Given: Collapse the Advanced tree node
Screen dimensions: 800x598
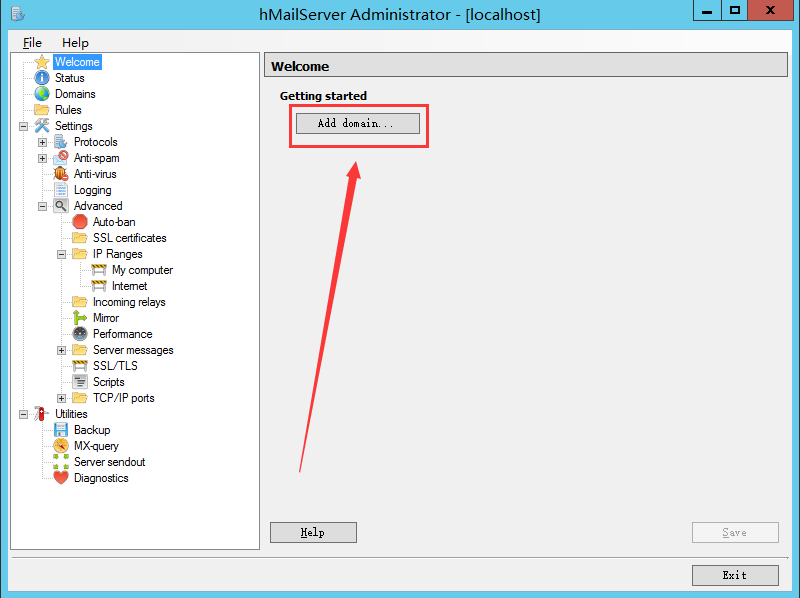Looking at the screenshot, I should (x=42, y=206).
